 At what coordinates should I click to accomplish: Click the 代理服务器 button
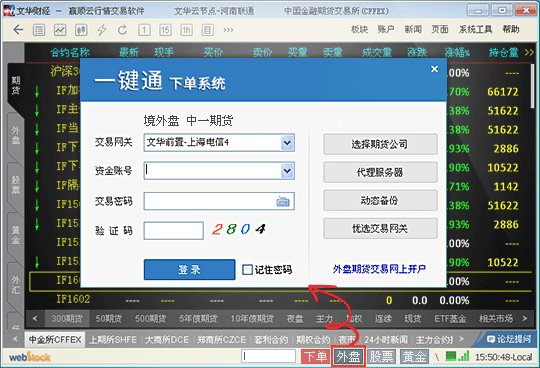380,172
